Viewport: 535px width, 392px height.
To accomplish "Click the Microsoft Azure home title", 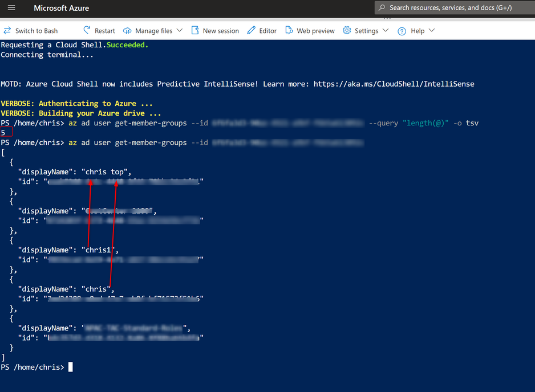I will [62, 8].
